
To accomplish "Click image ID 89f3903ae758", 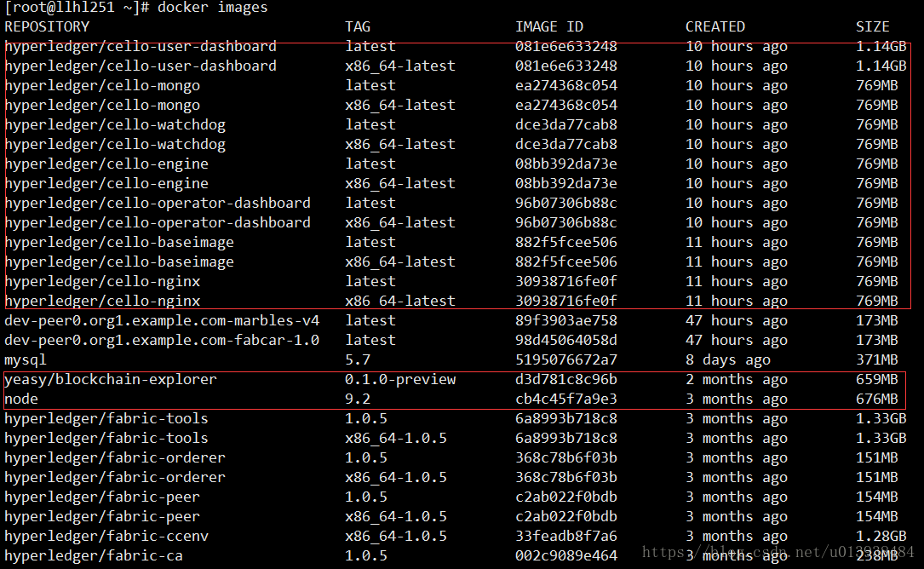I will [566, 320].
